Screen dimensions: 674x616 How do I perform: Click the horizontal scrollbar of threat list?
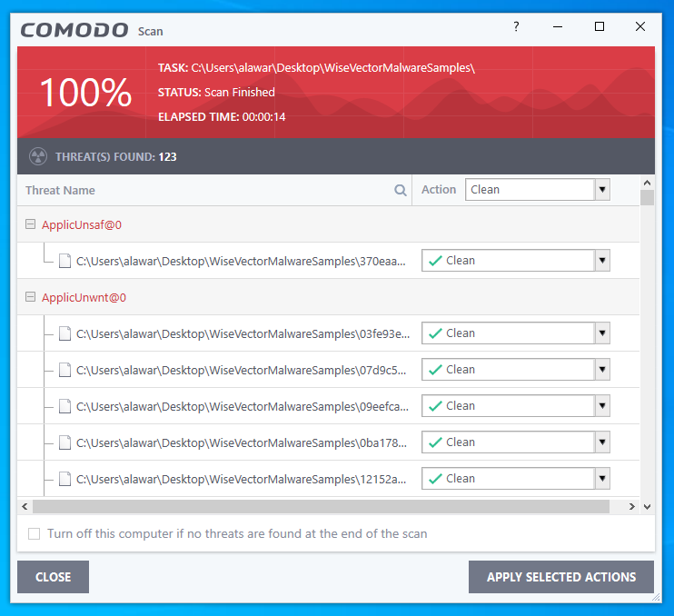320,507
